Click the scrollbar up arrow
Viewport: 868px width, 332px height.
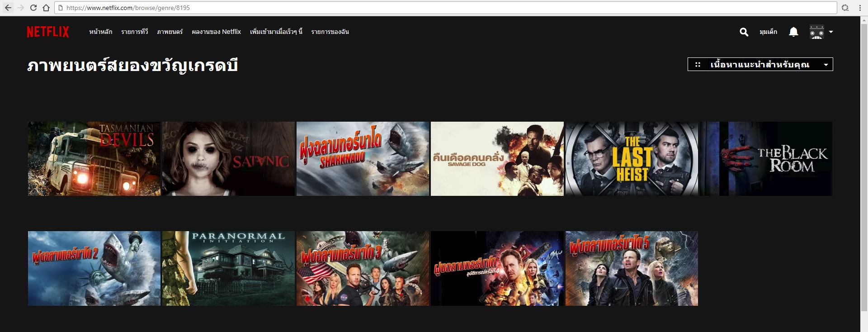[864, 20]
